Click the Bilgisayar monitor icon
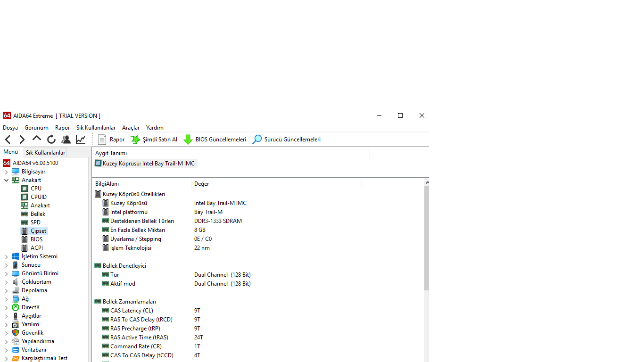 click(16, 172)
